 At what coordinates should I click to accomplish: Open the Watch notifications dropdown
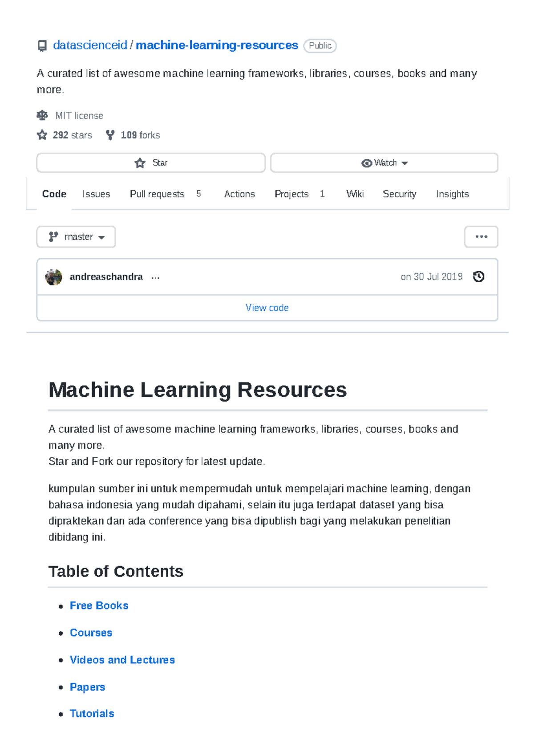point(384,163)
